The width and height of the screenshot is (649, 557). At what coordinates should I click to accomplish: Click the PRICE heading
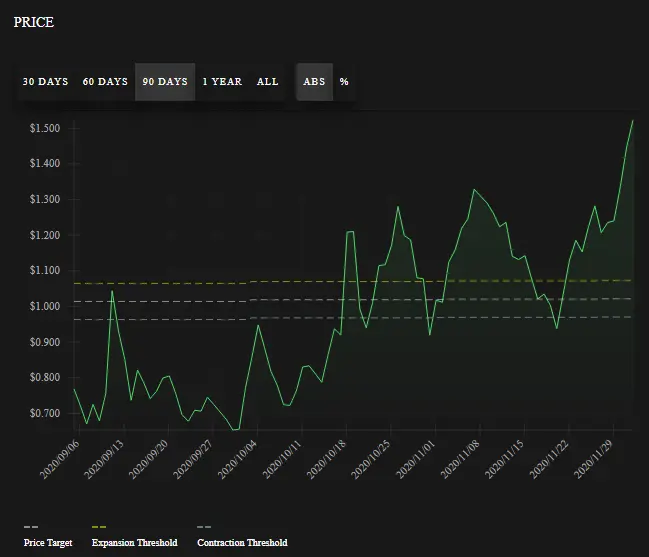pyautogui.click(x=34, y=22)
